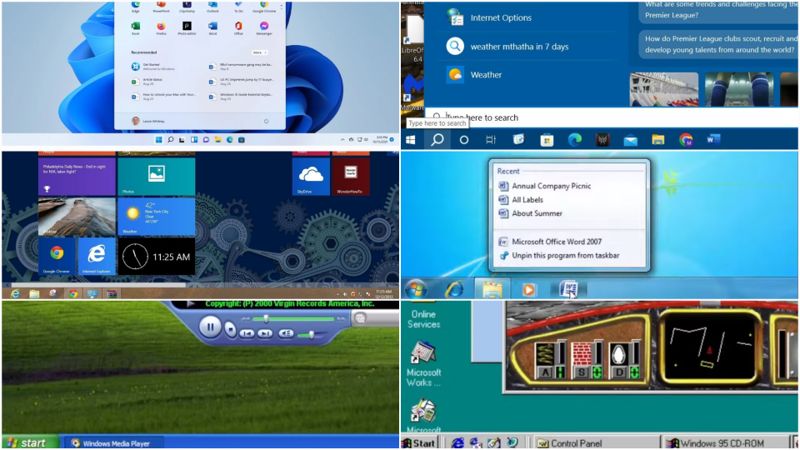
Task: Open Word on the Windows 10 taskbar
Action: click(x=713, y=139)
